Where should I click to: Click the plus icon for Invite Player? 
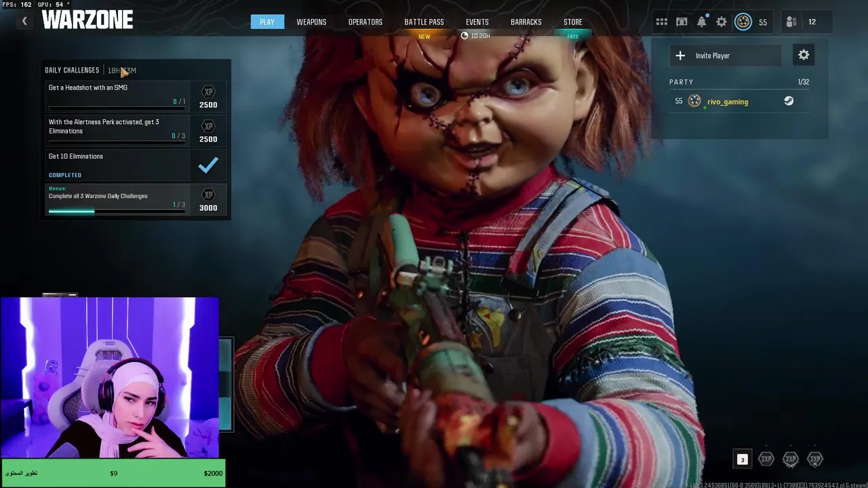[680, 56]
